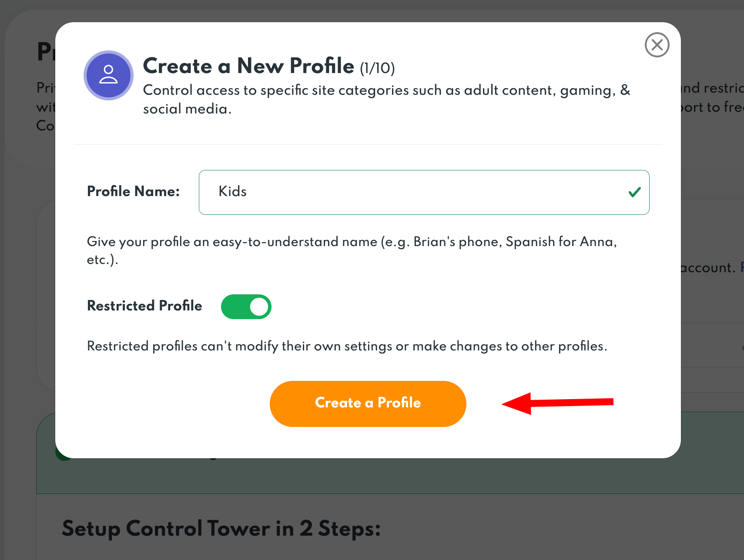The width and height of the screenshot is (744, 560).
Task: Click the purple user avatar icon
Action: pos(108,75)
